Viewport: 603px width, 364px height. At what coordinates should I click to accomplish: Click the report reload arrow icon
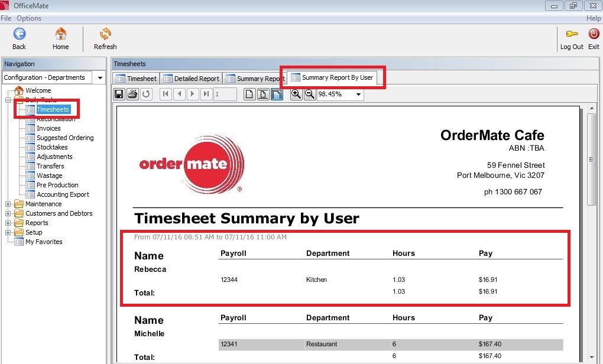(146, 94)
